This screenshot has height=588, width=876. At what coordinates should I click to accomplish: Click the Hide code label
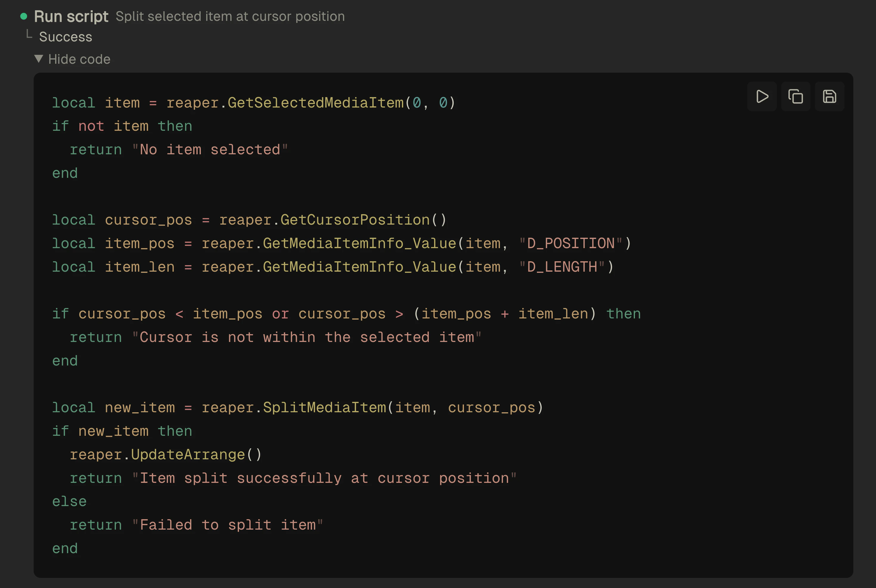(x=79, y=59)
